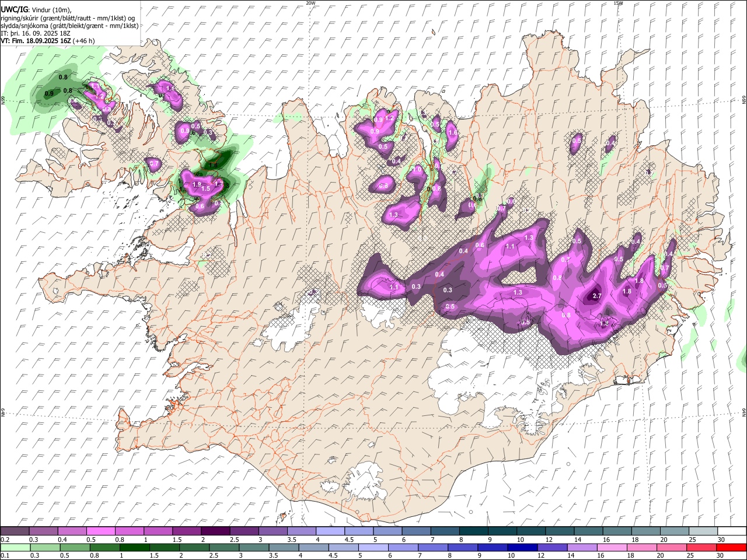Pick the palest green 0.1–0.3 rain scale swatch
This screenshot has width=747, height=560.
click(15, 547)
